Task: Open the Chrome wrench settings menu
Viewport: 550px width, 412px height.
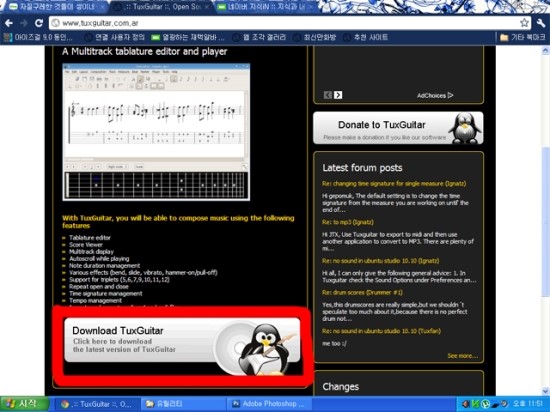Action: (x=541, y=23)
